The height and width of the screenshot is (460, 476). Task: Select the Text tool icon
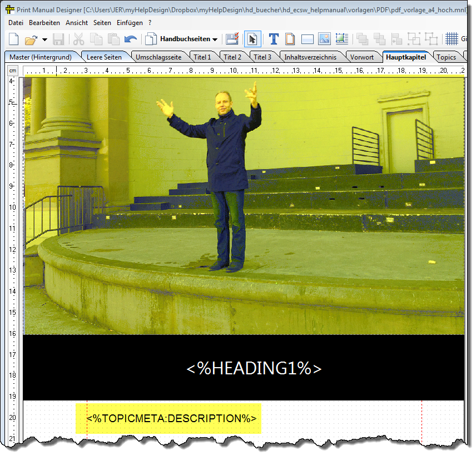pyautogui.click(x=274, y=39)
